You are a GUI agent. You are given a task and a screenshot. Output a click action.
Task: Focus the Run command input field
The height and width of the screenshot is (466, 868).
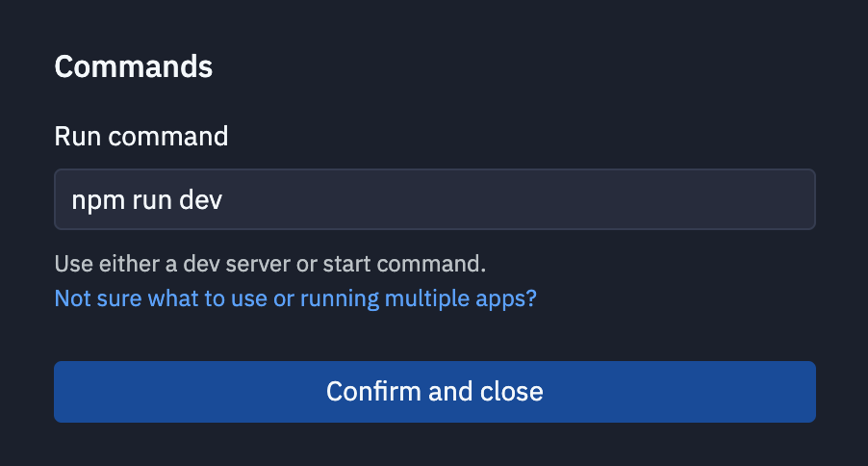[435, 199]
